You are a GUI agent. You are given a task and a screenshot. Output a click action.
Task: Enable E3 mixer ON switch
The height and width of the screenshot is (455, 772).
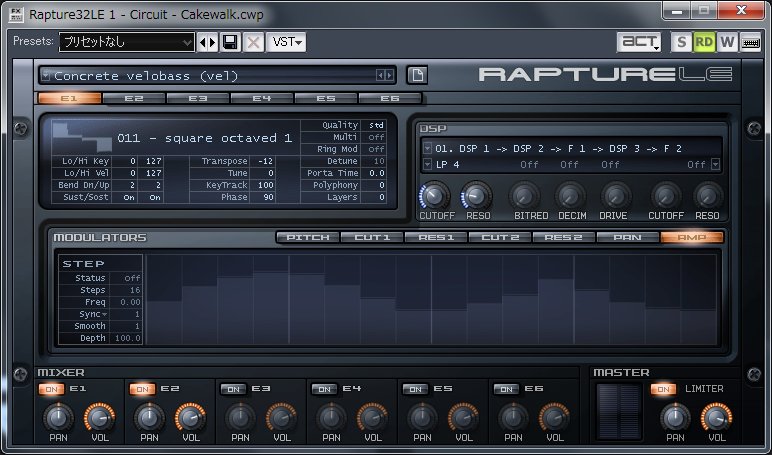pos(233,390)
